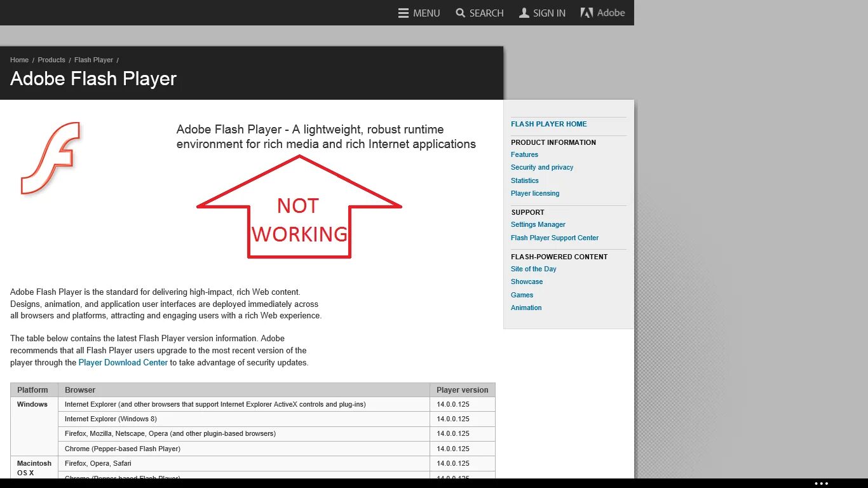Click version 14.0.0.125 for Internet Explorer (Windows 8)
The height and width of the screenshot is (488, 868).
coord(453,419)
